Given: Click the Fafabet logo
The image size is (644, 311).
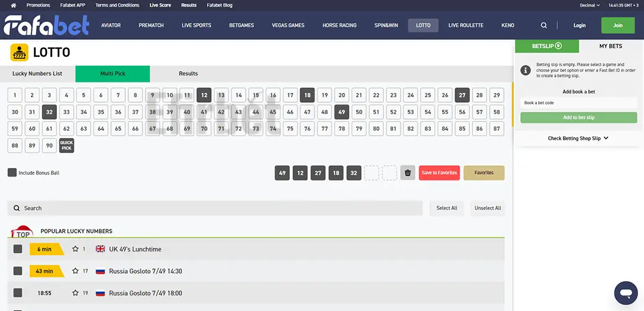Looking at the screenshot, I should (46, 25).
